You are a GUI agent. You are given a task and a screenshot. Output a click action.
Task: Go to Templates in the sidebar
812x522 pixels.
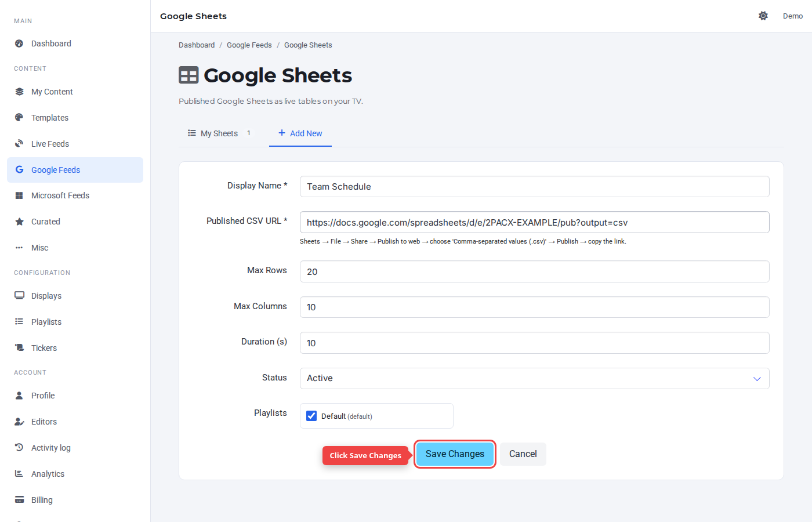75,118
